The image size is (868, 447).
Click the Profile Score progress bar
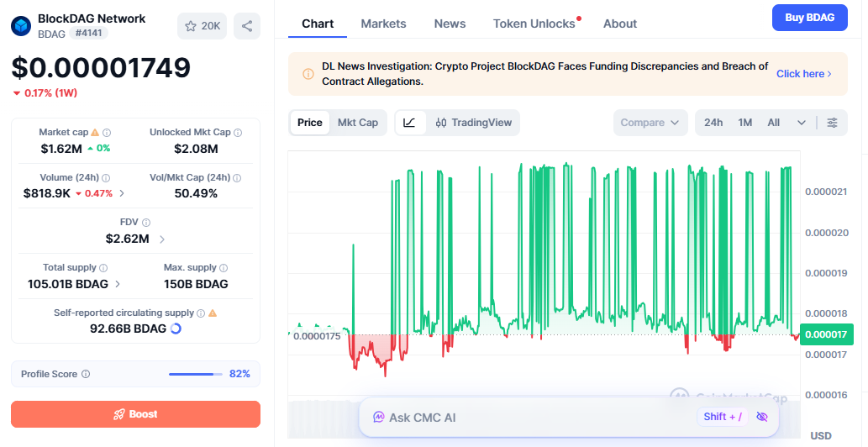196,374
